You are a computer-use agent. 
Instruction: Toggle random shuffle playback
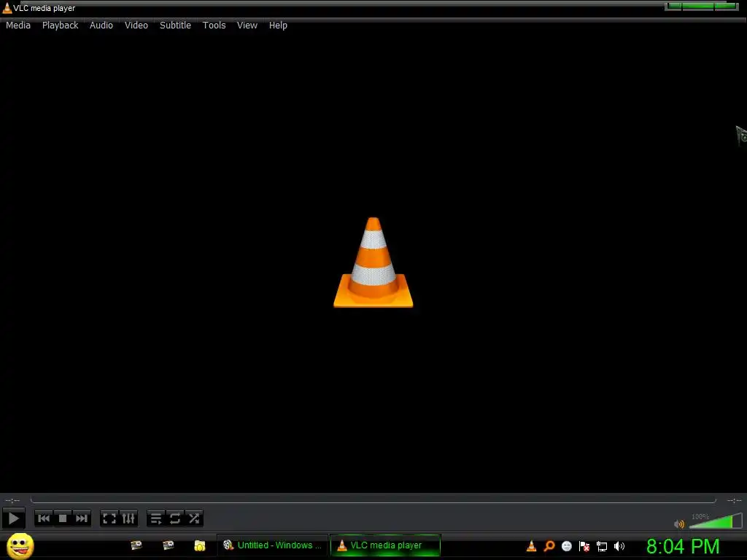(x=194, y=518)
